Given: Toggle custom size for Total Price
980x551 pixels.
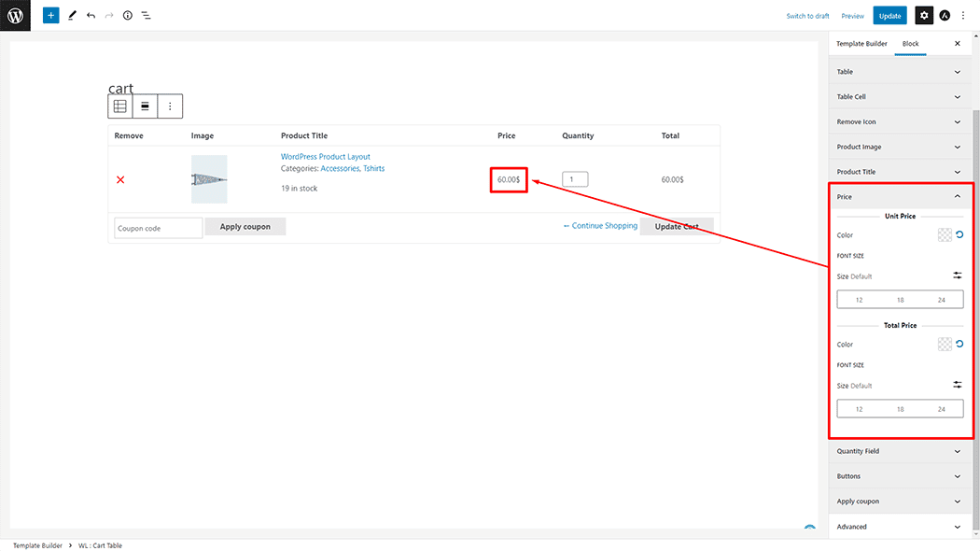Looking at the screenshot, I should click(x=957, y=385).
